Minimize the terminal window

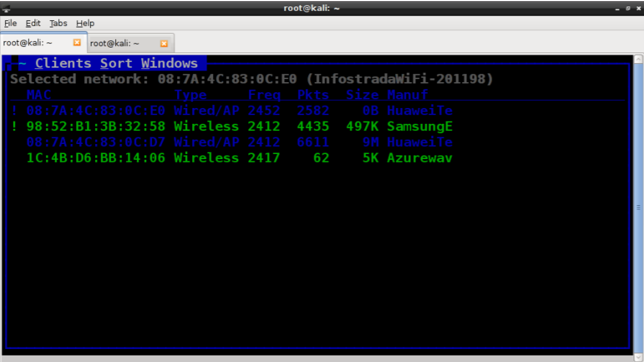617,9
